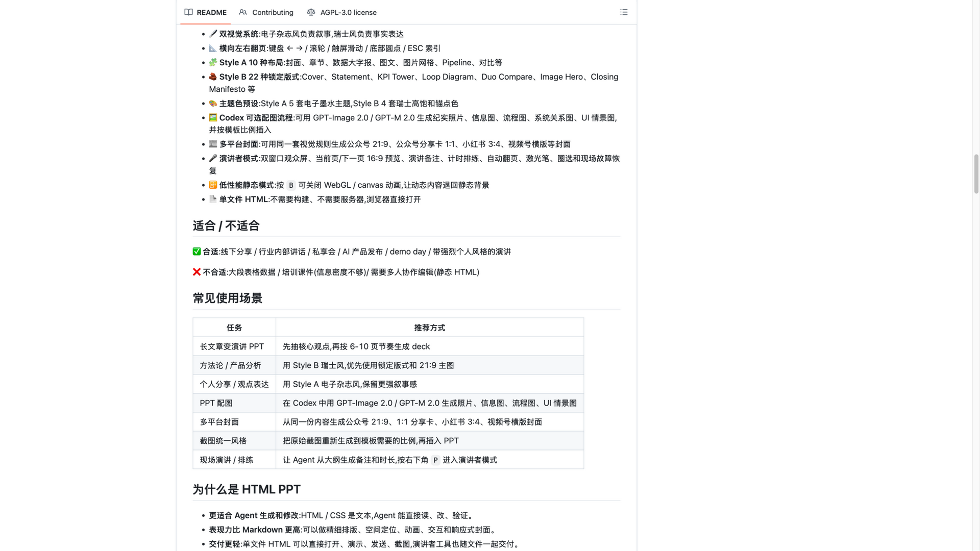Viewport: 980px width, 551px height.
Task: Click the P key badge in the table
Action: pyautogui.click(x=435, y=460)
